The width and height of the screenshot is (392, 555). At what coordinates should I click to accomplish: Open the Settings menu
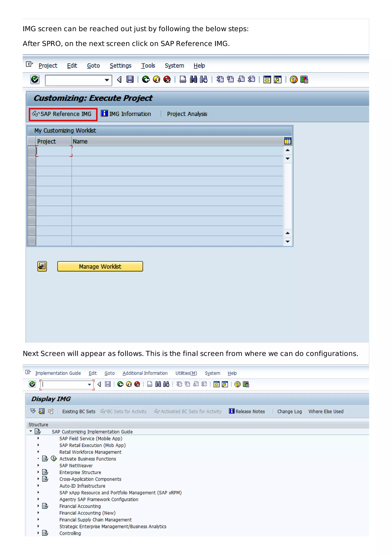click(x=121, y=65)
